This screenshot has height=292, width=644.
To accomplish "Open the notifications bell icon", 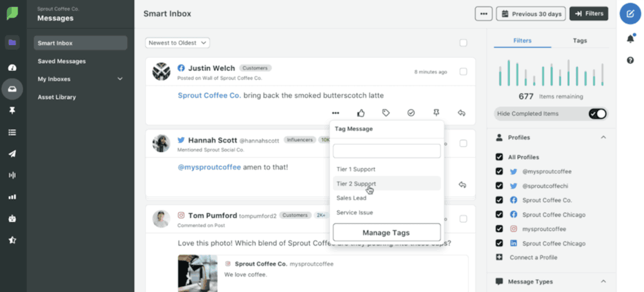I will tap(630, 39).
